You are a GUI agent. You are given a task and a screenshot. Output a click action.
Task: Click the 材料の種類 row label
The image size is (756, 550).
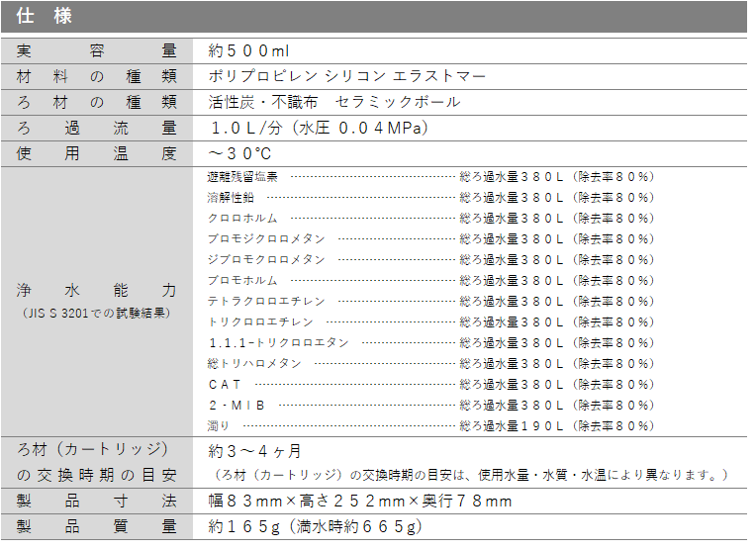[97, 76]
